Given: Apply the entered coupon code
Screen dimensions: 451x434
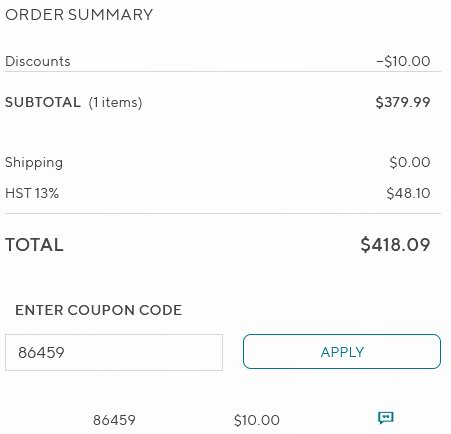Looking at the screenshot, I should (342, 352).
